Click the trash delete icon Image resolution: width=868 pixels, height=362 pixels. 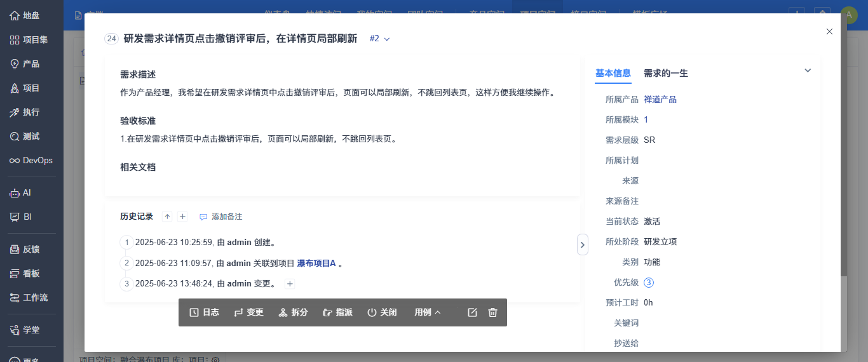coord(492,312)
